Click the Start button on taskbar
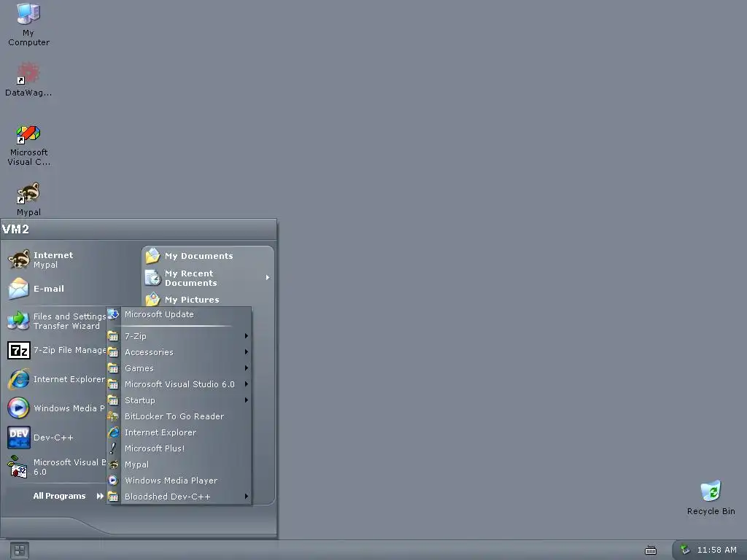 point(20,551)
